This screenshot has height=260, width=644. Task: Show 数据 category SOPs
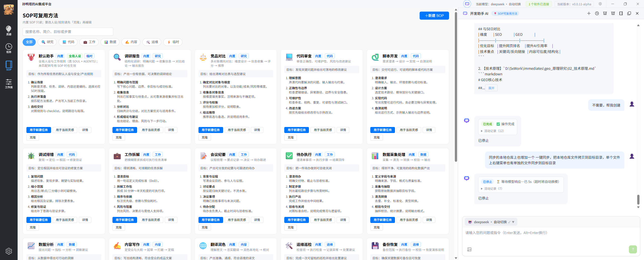(110, 42)
